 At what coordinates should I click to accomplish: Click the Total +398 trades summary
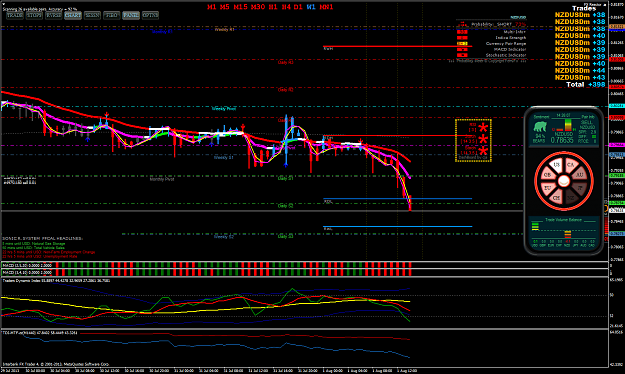pos(586,85)
